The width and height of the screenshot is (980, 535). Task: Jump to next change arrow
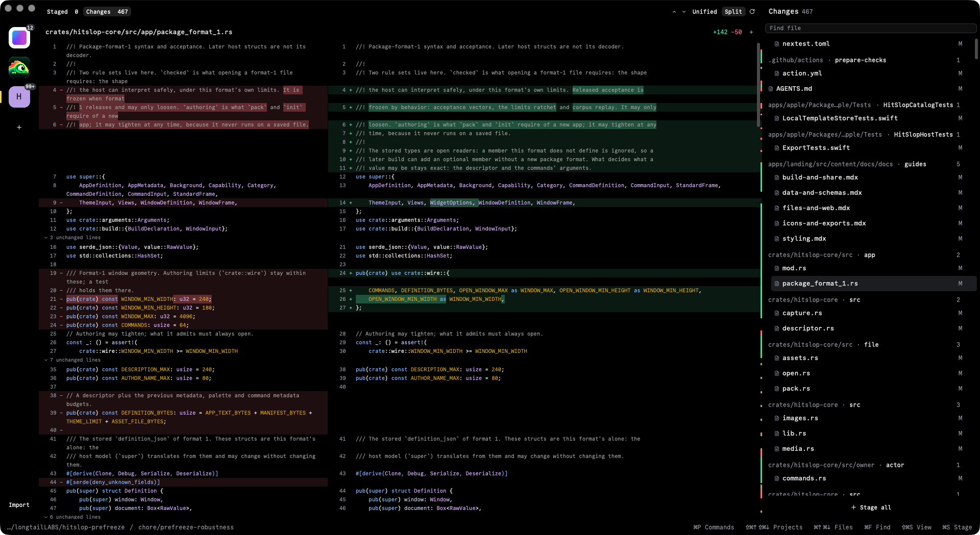[x=684, y=12]
